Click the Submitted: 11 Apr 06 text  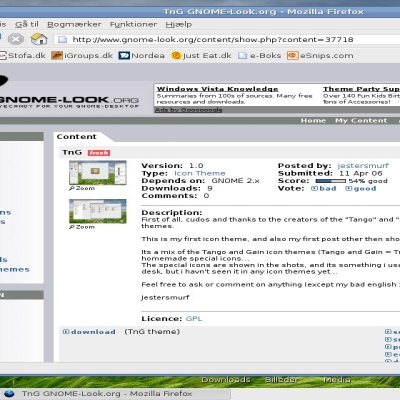coord(330,173)
